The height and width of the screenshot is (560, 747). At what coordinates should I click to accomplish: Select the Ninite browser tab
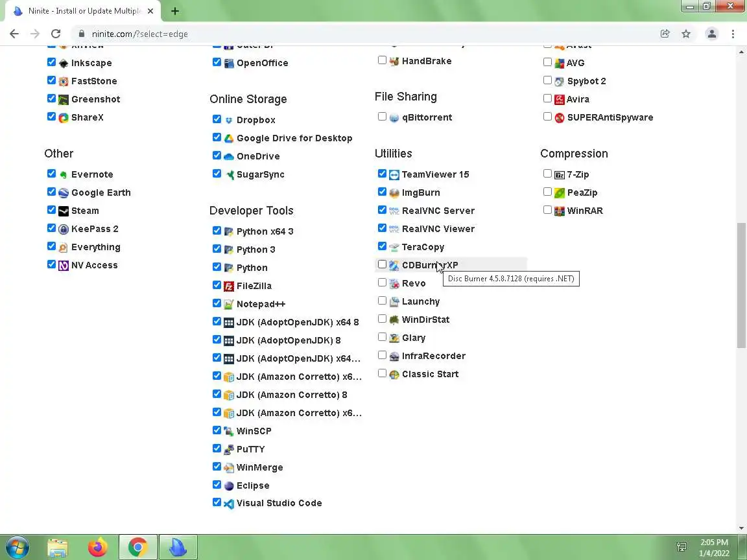tap(84, 11)
